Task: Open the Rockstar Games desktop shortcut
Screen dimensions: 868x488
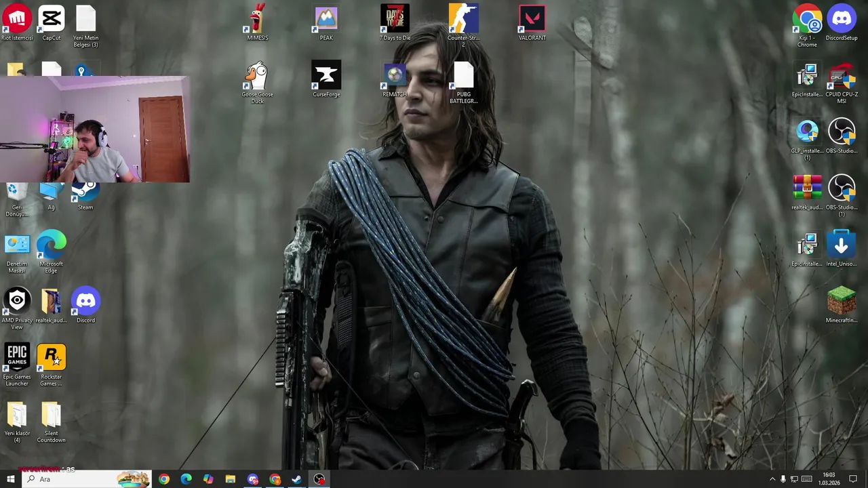Action: [52, 365]
